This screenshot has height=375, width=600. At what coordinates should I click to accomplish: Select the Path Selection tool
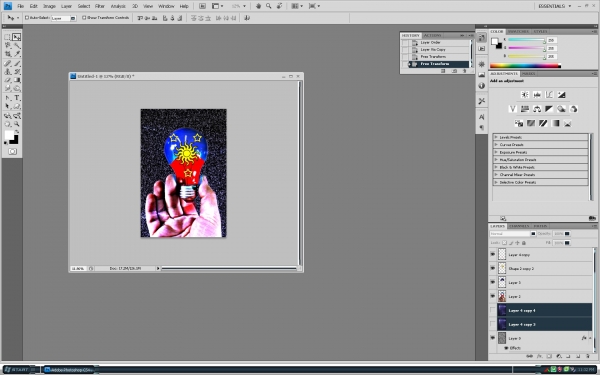tap(7, 106)
